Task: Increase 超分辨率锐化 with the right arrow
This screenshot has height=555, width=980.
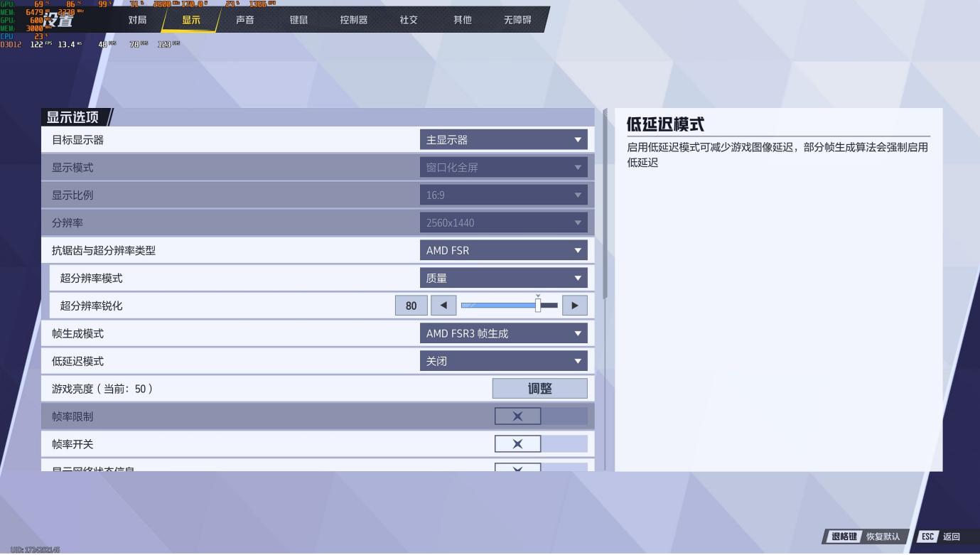Action: (575, 306)
